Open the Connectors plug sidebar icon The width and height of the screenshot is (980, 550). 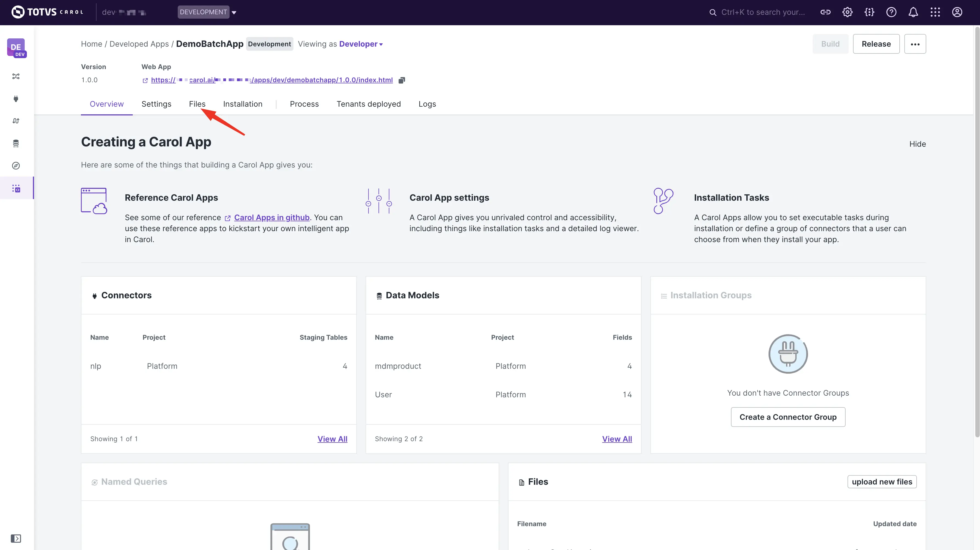tap(16, 99)
